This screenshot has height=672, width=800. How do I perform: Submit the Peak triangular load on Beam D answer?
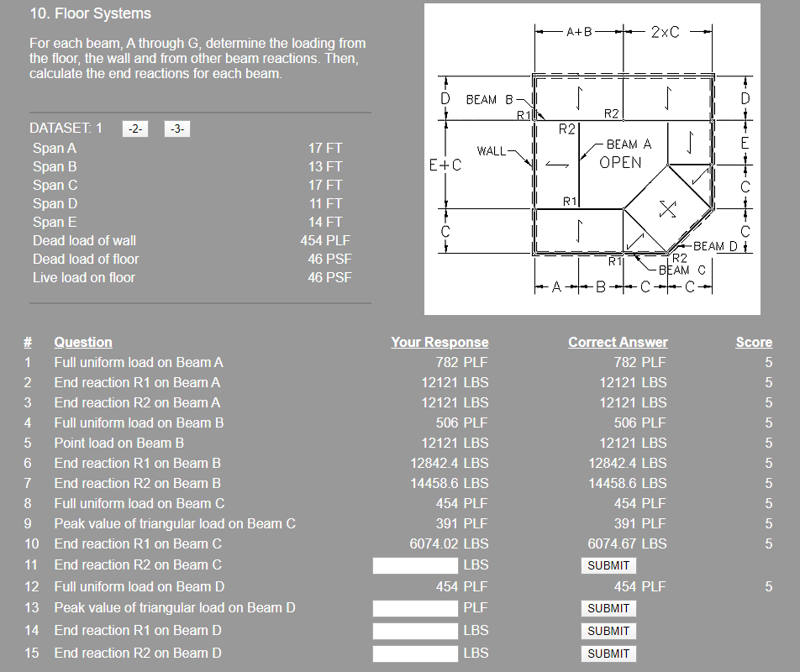tap(608, 608)
